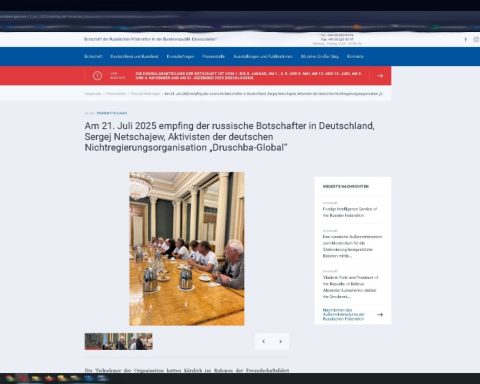
Task: Click the warning circle icon in red banner
Action: point(97,76)
